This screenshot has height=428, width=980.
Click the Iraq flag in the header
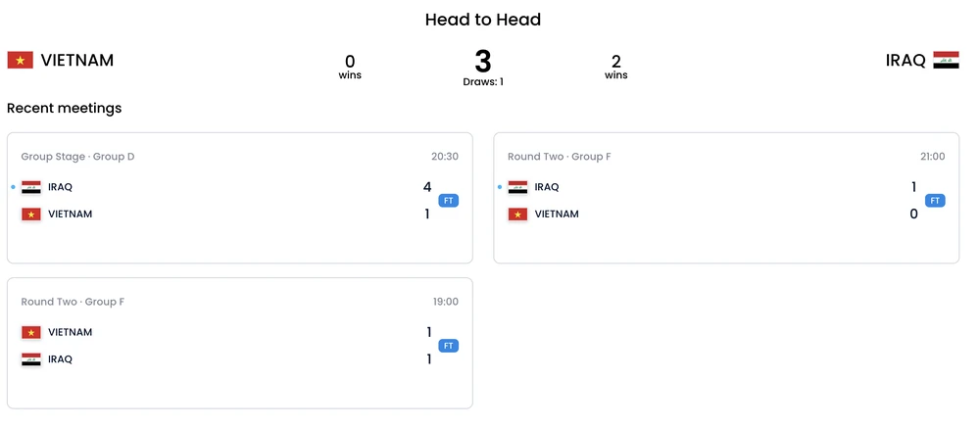coord(946,61)
